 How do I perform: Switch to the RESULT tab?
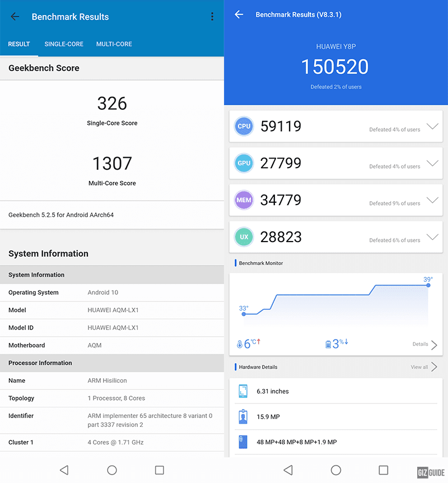point(19,44)
